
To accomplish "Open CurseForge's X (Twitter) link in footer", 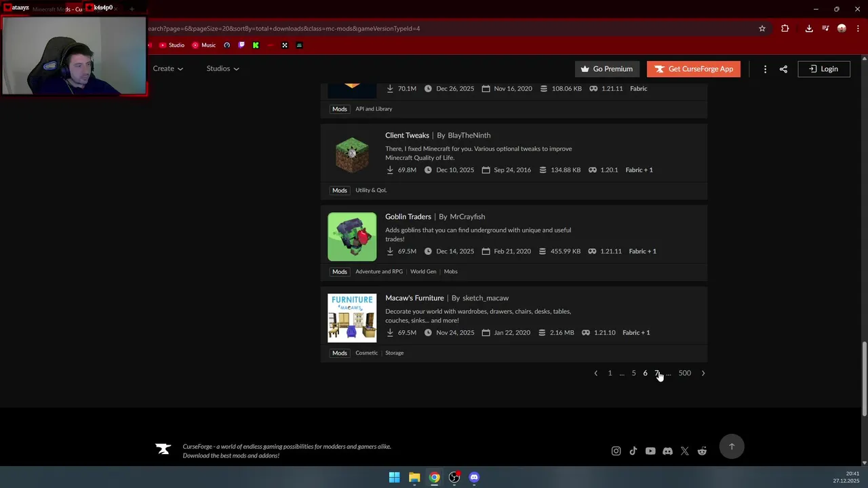I will (685, 451).
